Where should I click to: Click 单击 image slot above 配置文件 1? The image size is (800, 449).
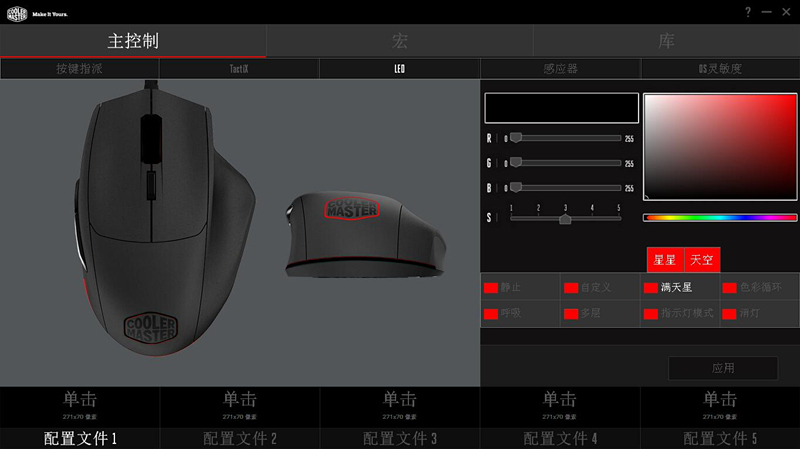(x=80, y=407)
